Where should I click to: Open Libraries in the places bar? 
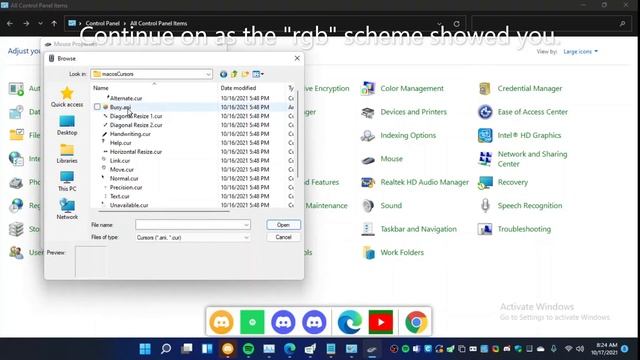(x=67, y=153)
